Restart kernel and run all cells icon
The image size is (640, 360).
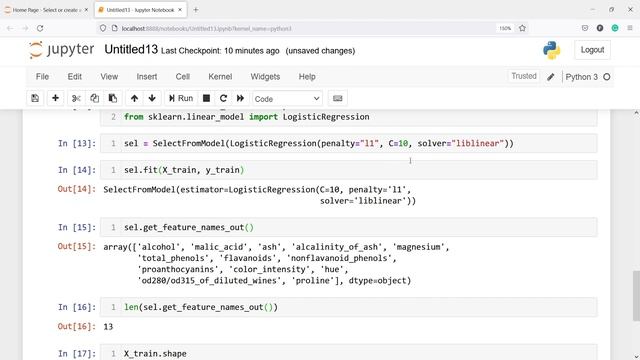click(240, 98)
